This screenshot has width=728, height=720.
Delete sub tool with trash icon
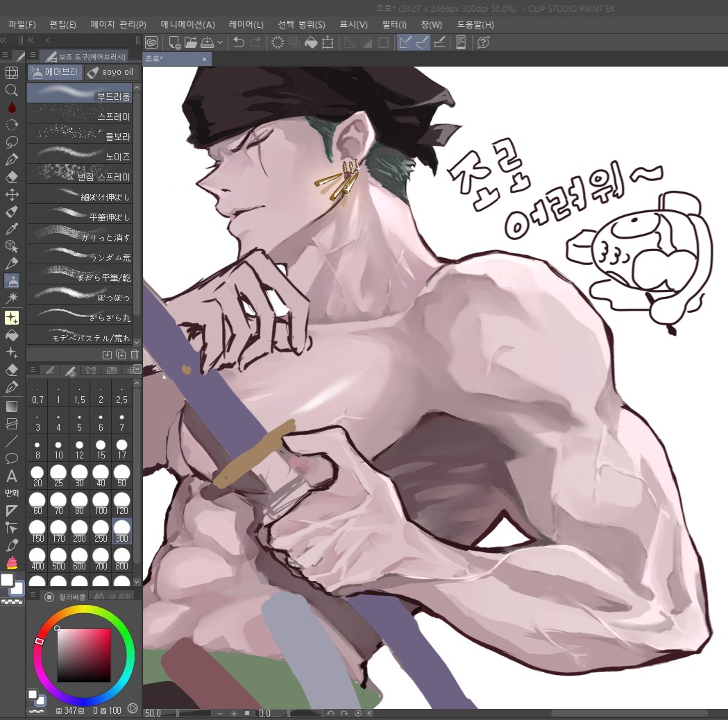[135, 354]
